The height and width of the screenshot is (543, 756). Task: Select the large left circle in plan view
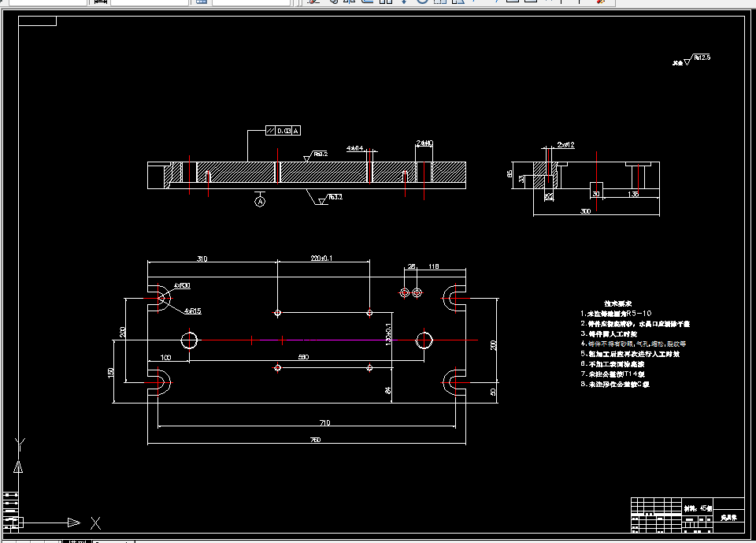click(x=190, y=340)
